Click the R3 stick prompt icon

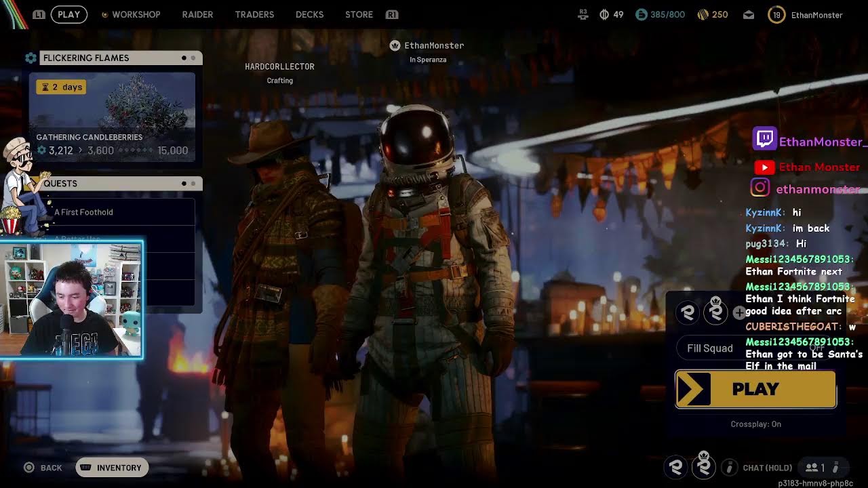583,14
